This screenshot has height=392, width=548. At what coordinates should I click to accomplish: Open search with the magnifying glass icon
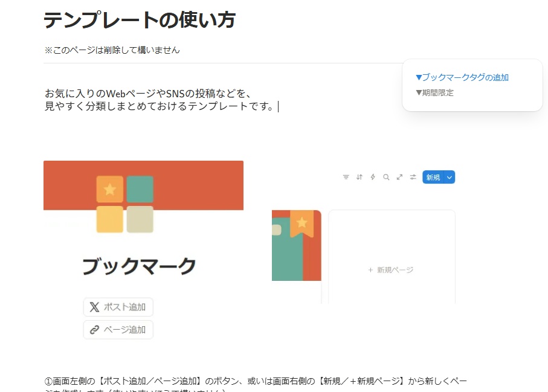click(x=386, y=177)
